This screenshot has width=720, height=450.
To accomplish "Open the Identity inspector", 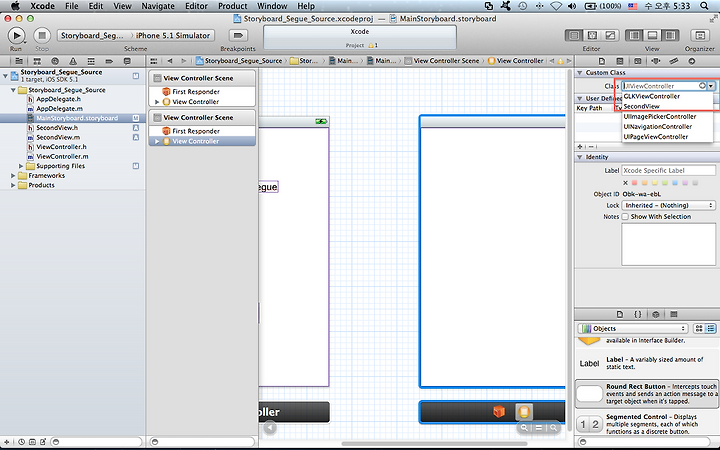I will pyautogui.click(x=638, y=61).
